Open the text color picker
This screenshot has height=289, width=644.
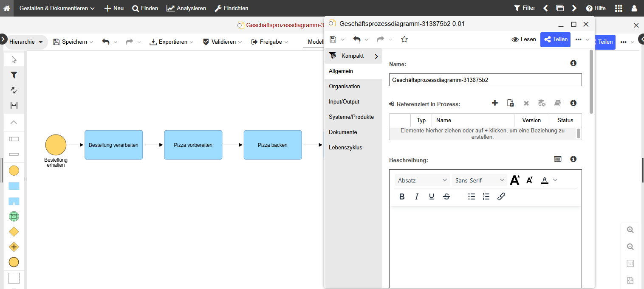click(545, 180)
